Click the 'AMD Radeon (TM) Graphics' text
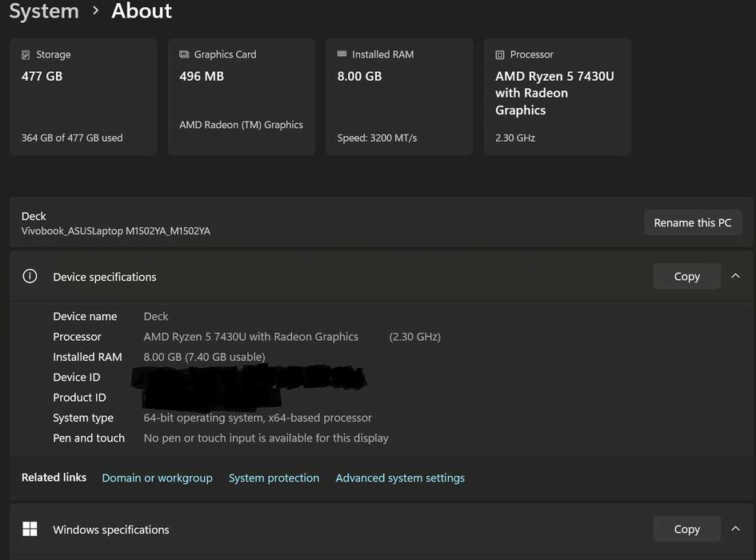756x560 pixels. tap(241, 125)
